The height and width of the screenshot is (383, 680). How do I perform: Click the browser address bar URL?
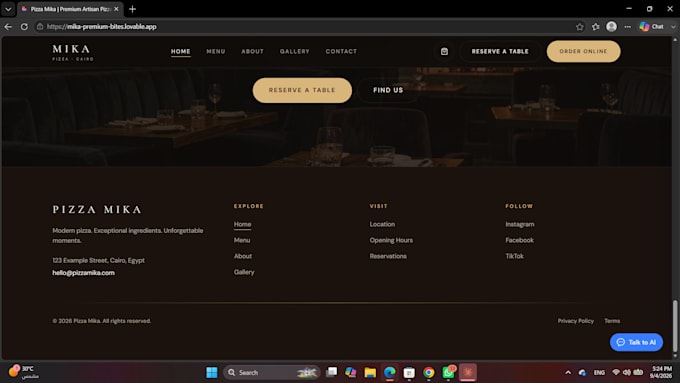101,26
